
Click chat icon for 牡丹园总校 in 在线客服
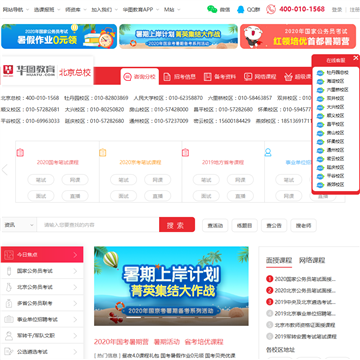tap(320, 73)
